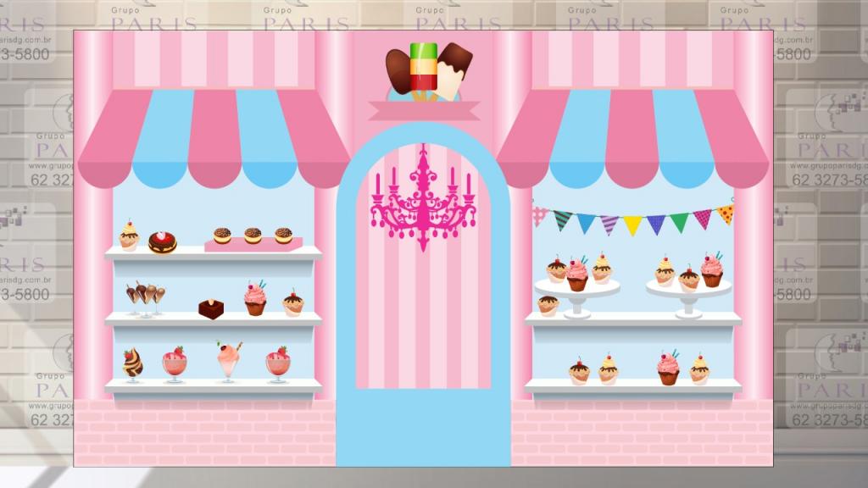Click the dark chocolate brownie on the shelf
Screen dimensions: 868x488
tap(211, 308)
